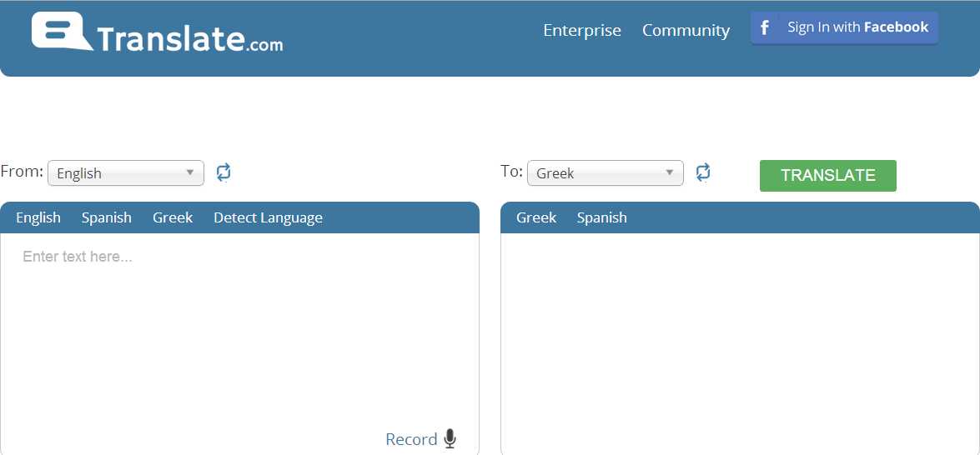Click the swap icon beside From dropdown
The height and width of the screenshot is (455, 980).
point(224,172)
